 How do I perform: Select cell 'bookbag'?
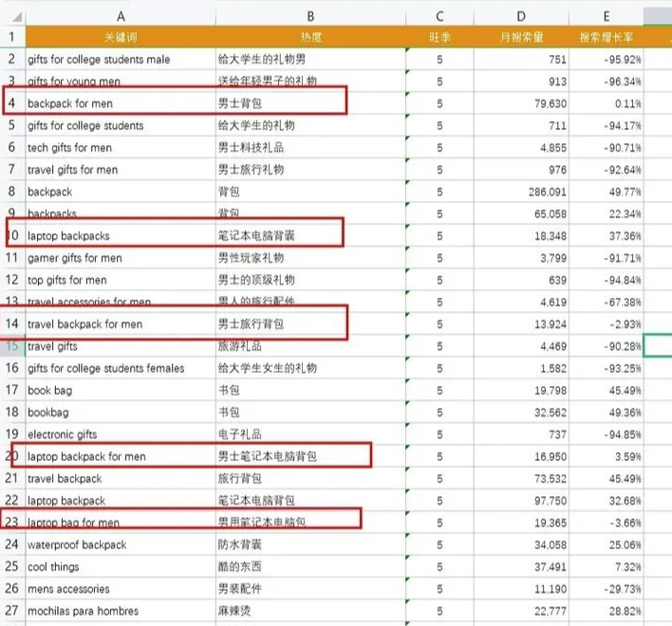tap(121, 413)
